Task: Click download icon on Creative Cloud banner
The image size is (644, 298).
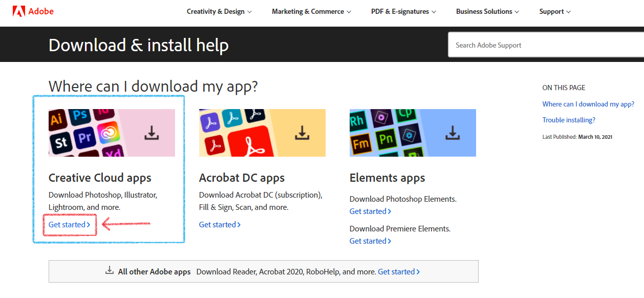Action: (x=152, y=133)
